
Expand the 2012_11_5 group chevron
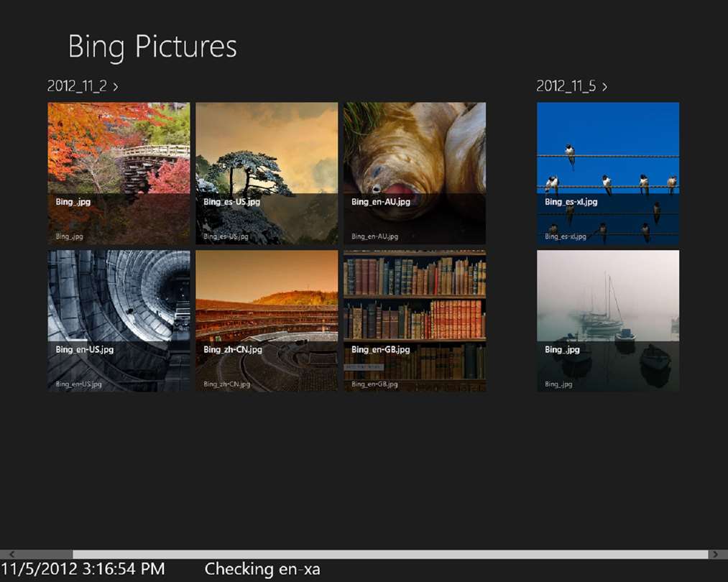click(x=605, y=86)
